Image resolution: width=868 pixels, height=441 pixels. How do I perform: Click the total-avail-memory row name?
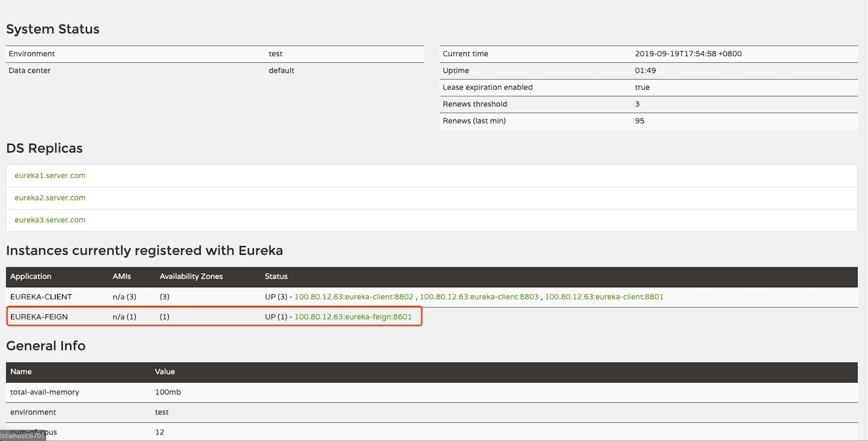(44, 392)
